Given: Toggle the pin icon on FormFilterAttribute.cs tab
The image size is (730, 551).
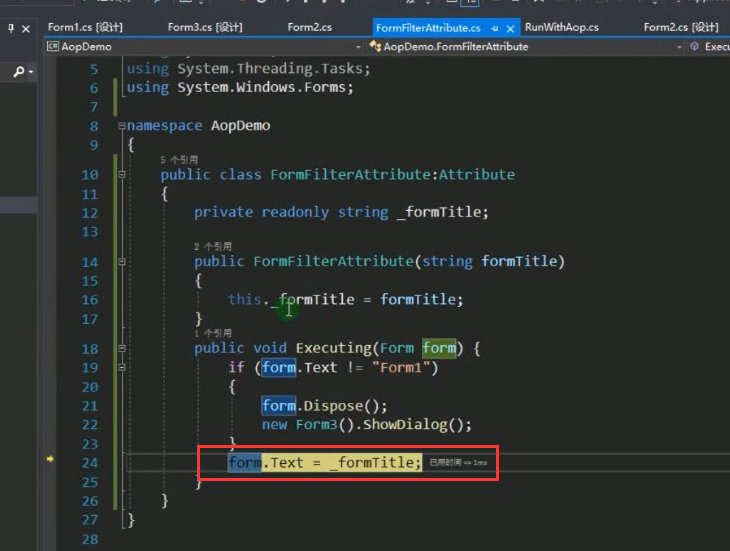Looking at the screenshot, I should click(x=494, y=29).
